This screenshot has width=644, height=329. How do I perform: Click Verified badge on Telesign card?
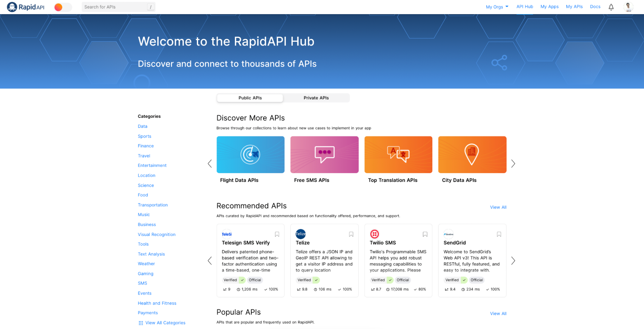point(234,280)
